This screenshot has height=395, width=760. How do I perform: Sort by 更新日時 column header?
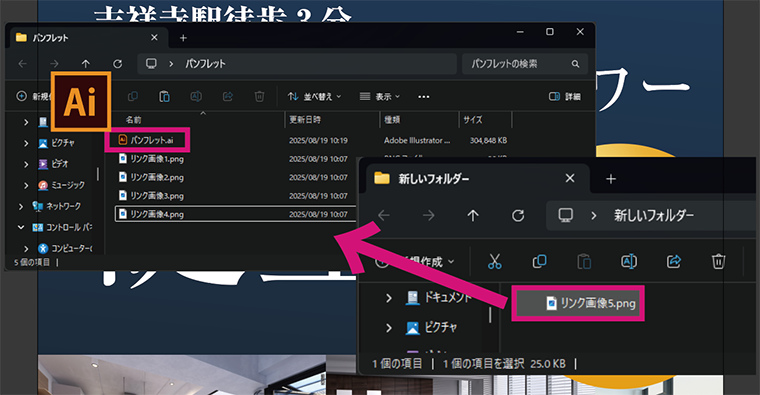305,120
